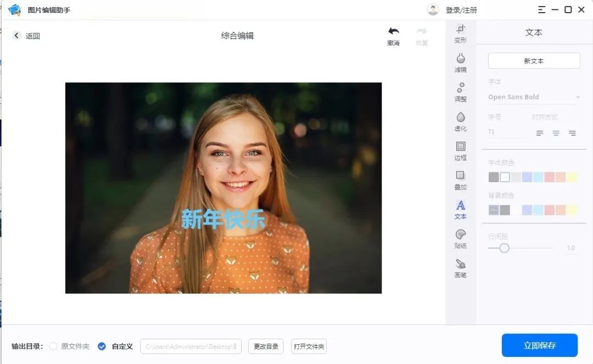Select the 画笔 brush tool
Viewport: 593px width, 364px height.
461,268
